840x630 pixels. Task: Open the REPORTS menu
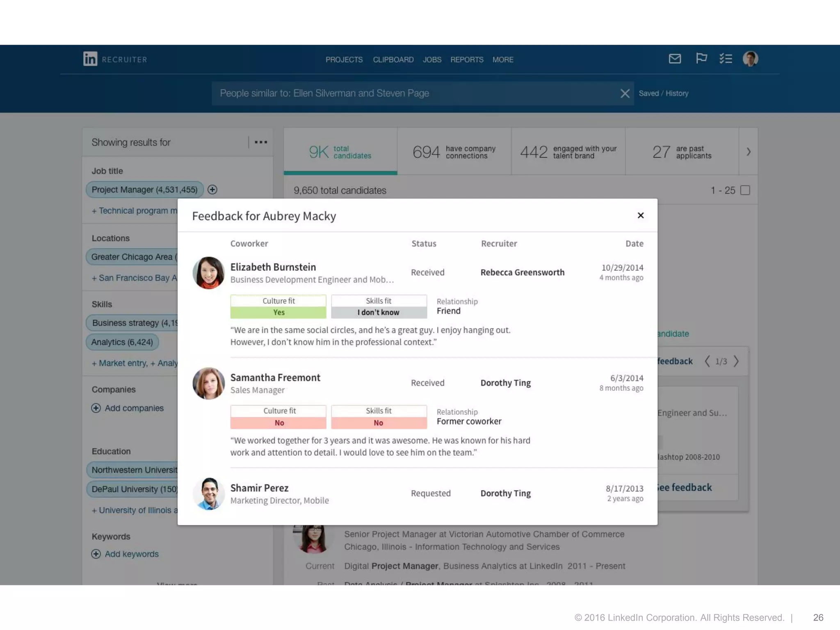(467, 60)
